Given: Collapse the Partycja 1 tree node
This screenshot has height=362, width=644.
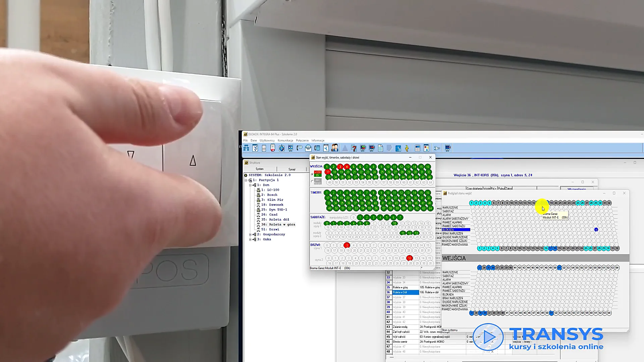Looking at the screenshot, I should tap(246, 180).
